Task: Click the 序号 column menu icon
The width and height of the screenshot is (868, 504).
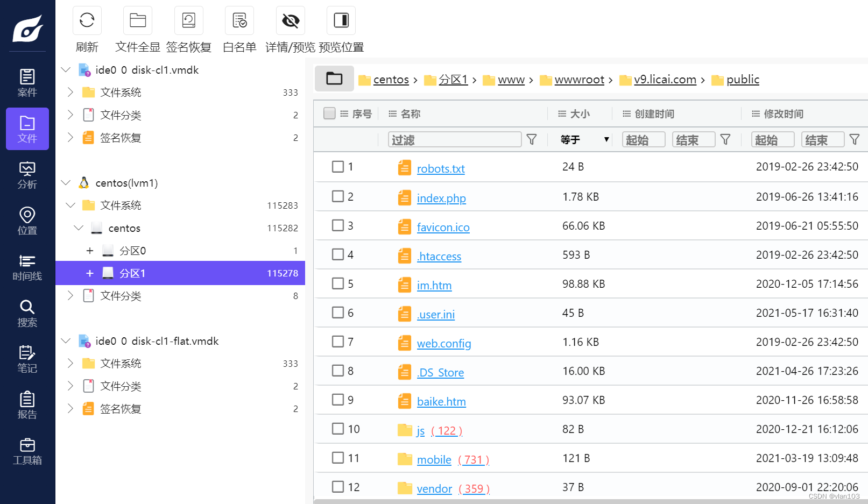Action: coord(344,113)
